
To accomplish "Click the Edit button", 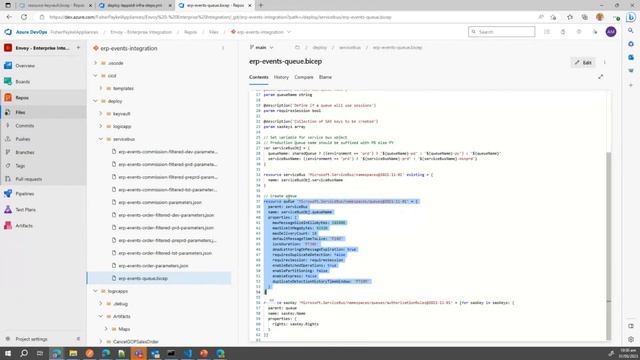I will (x=583, y=62).
